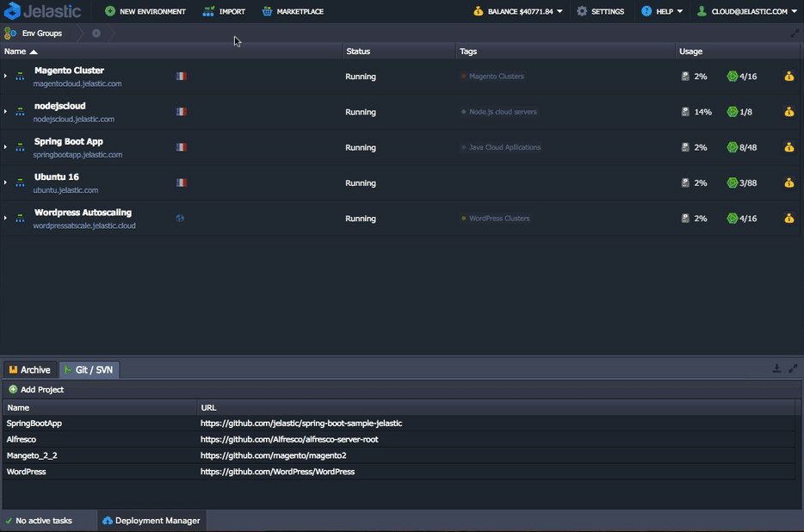Toggle the Deployment Manager tab
The height and width of the screenshot is (532, 804).
tap(152, 521)
